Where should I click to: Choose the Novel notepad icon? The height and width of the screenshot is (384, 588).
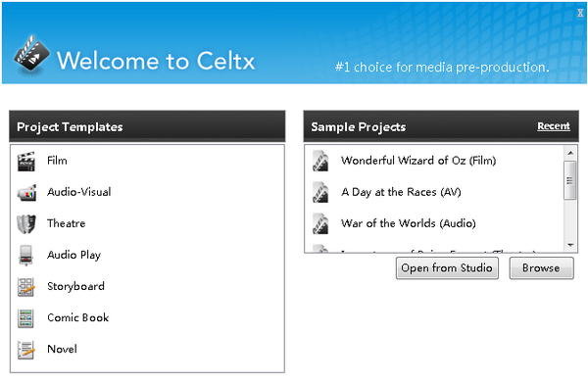26,350
